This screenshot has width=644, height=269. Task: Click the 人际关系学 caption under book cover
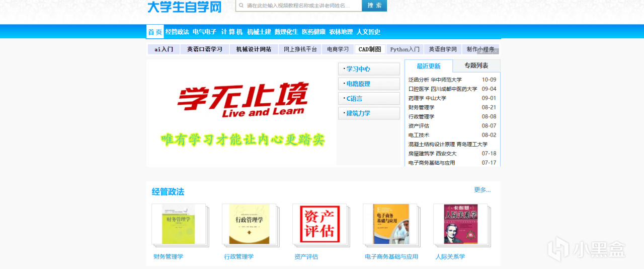[450, 256]
